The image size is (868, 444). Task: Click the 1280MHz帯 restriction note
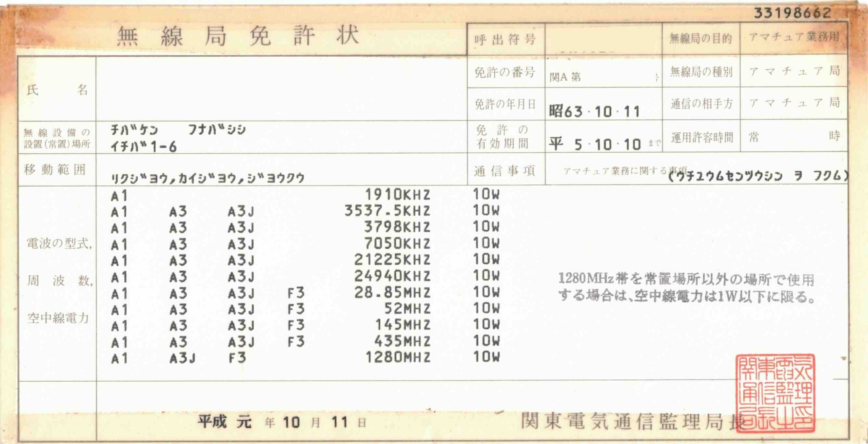(686, 288)
